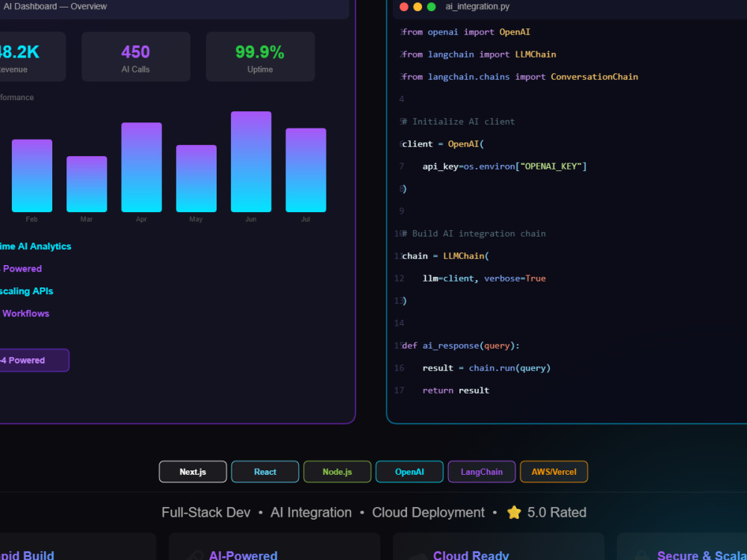
Task: Click the 'Cloud Deployment' tagline text
Action: 428,512
